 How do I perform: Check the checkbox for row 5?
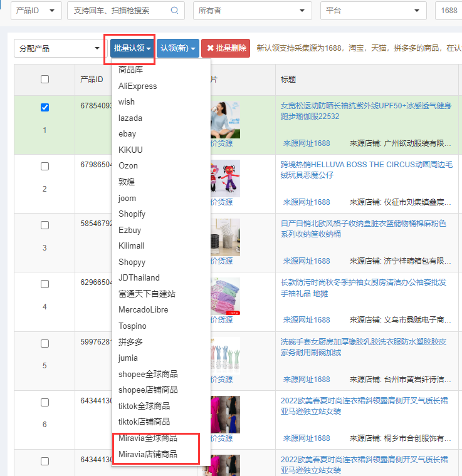[x=45, y=343]
